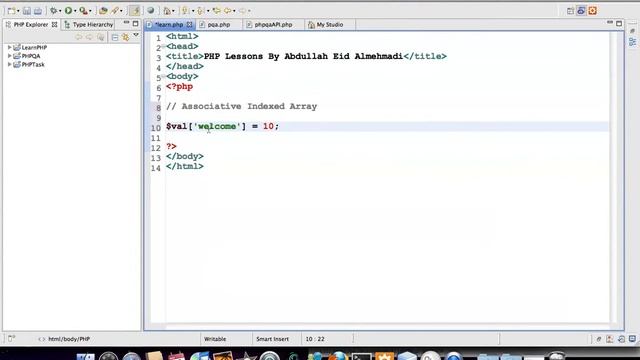This screenshot has width=640, height=360.
Task: Click the Open Type folder icon
Action: (x=104, y=11)
